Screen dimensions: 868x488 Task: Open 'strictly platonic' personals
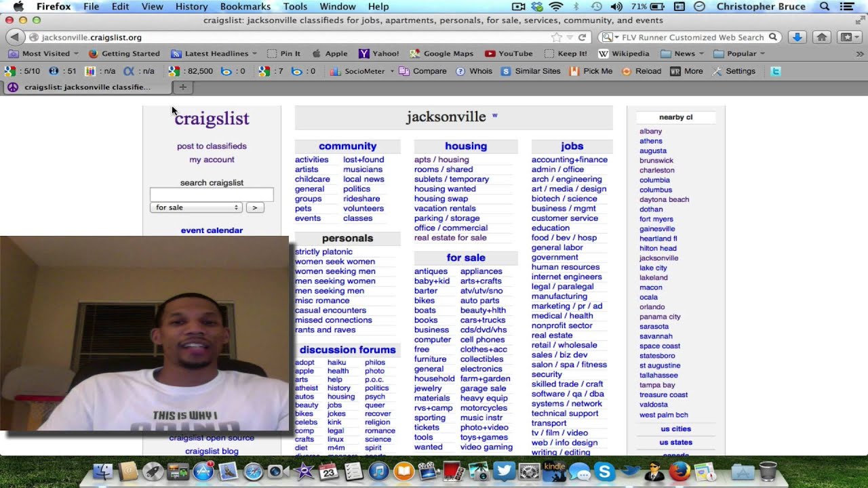click(x=323, y=251)
